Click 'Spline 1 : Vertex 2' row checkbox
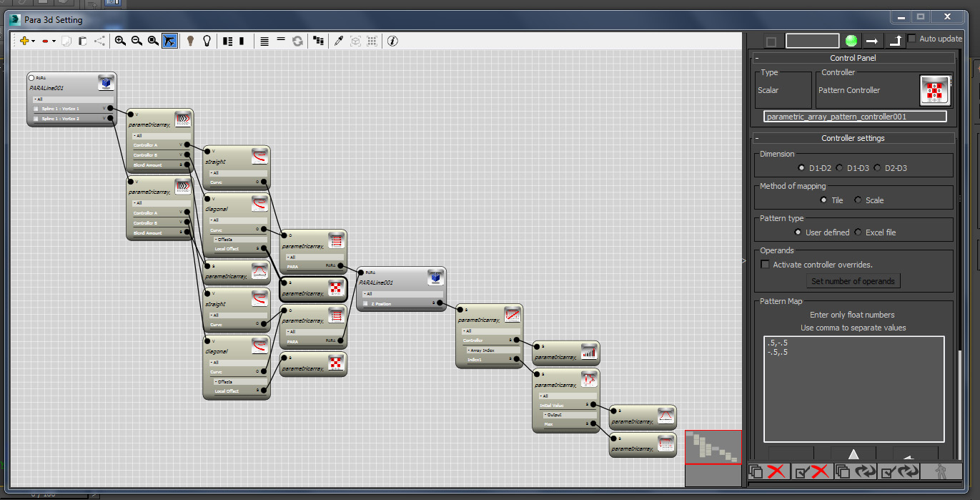The image size is (980, 500). click(x=36, y=119)
